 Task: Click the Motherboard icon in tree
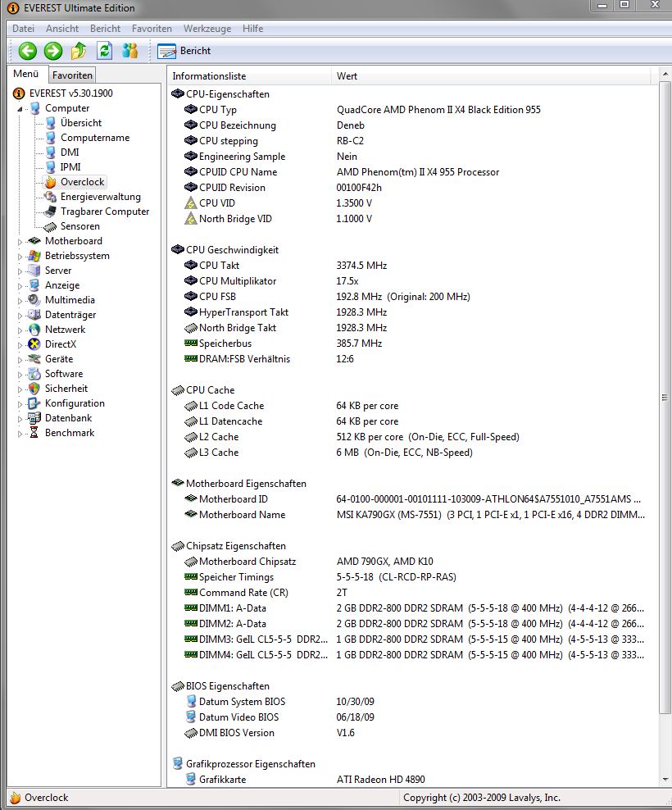click(x=34, y=241)
